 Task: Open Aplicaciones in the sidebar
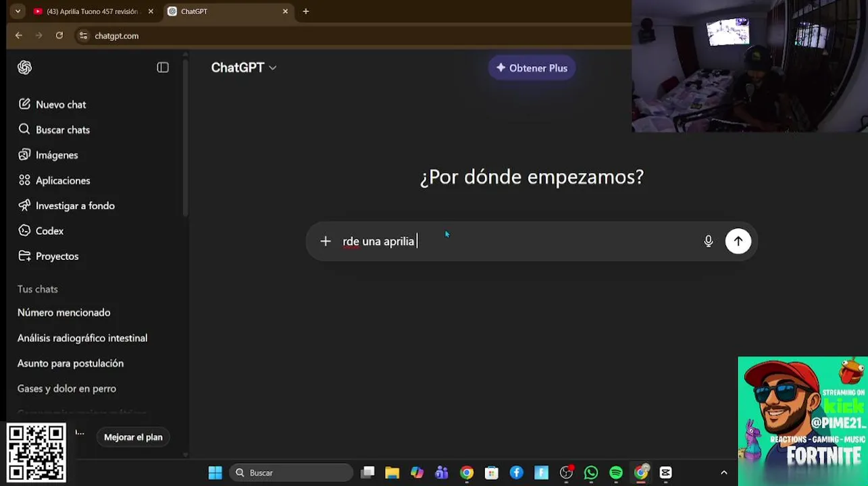54,180
